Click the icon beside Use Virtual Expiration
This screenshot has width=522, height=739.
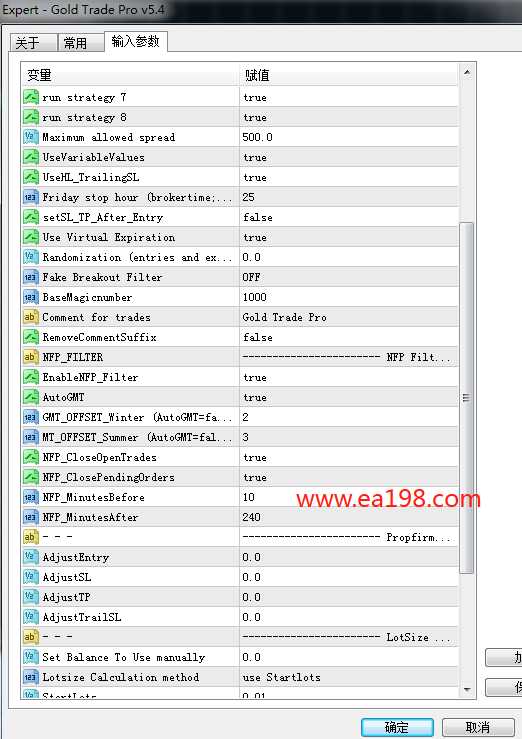31,237
